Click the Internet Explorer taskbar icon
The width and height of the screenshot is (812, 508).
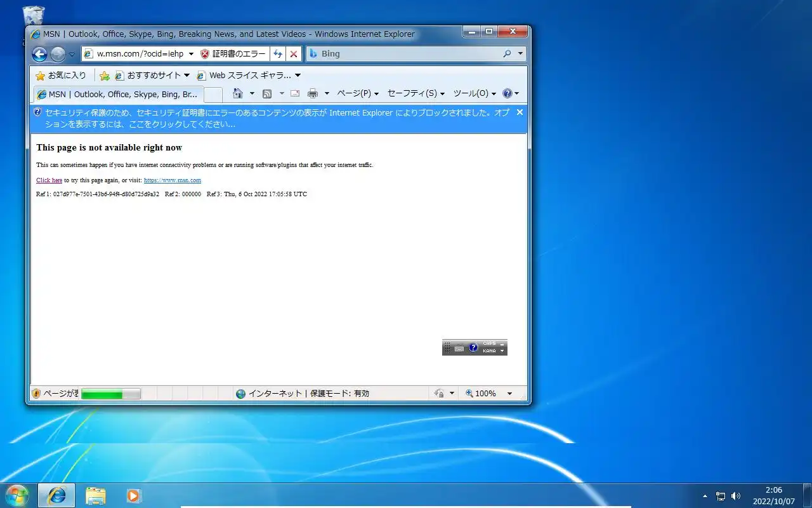click(56, 496)
